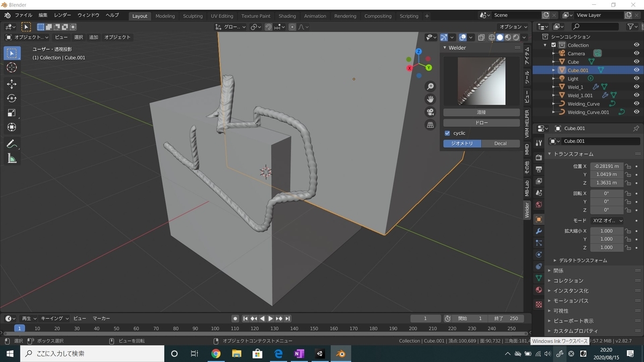This screenshot has width=644, height=362.
Task: Open Object Data green triangle tab
Action: coord(539,278)
